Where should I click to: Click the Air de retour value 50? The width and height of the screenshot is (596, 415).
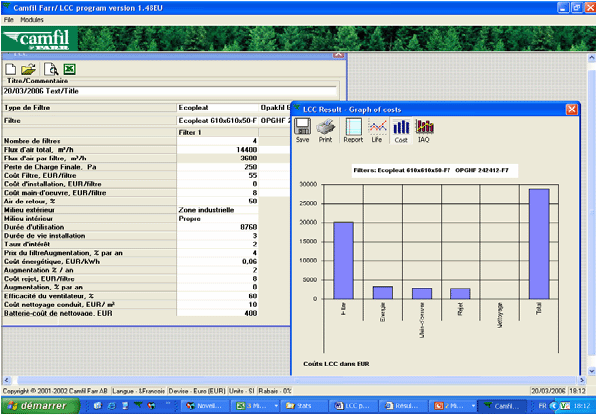(217, 201)
